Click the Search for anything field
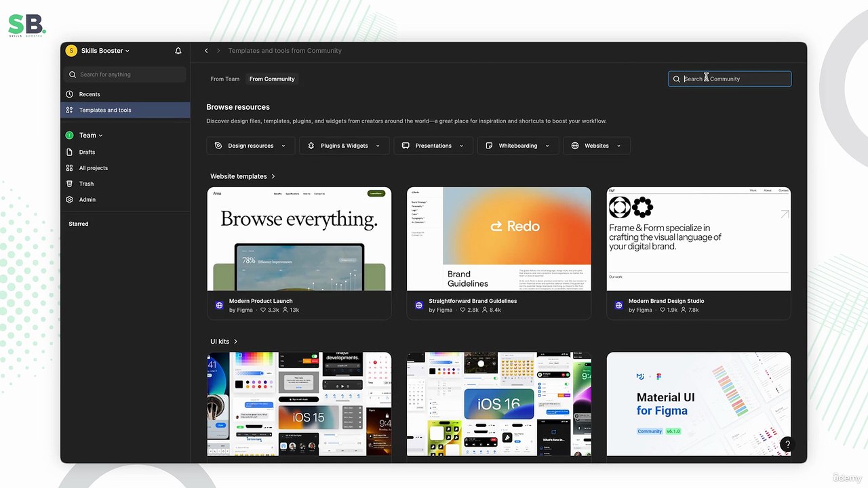 tap(125, 75)
